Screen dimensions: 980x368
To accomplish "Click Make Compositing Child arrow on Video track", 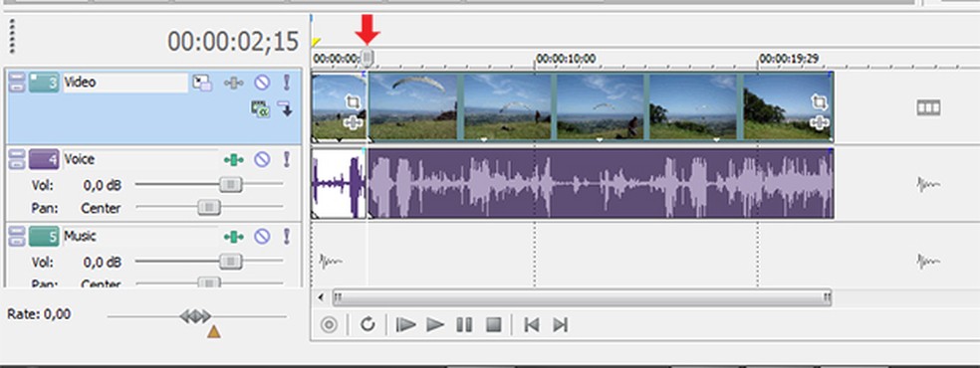I will point(286,108).
